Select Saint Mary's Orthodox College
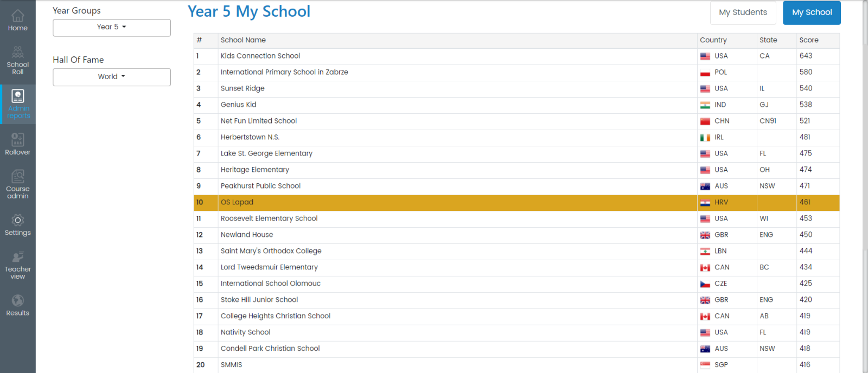The height and width of the screenshot is (373, 868). coord(271,251)
